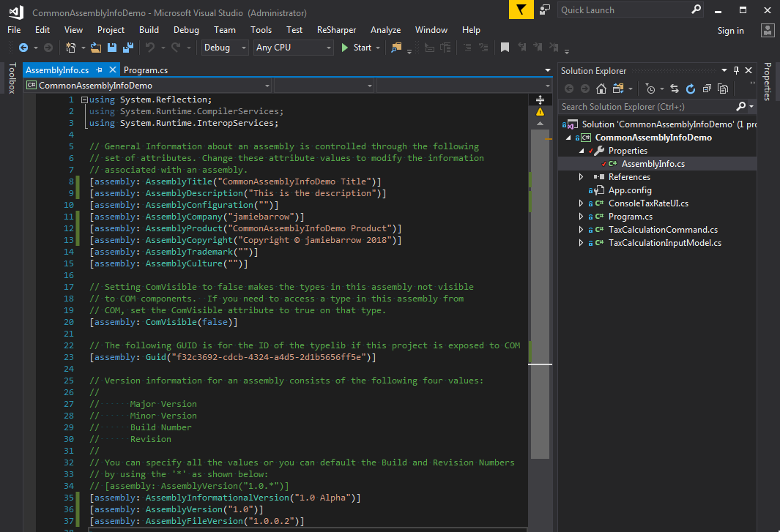Viewport: 780px width, 532px height.
Task: Click the Save All icon
Action: pos(128,48)
